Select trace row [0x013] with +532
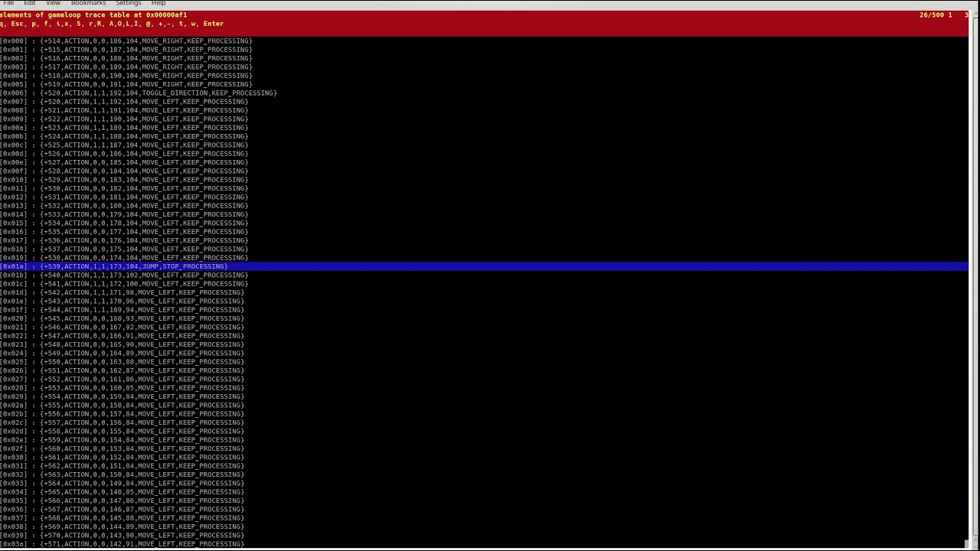This screenshot has height=551, width=980. pyautogui.click(x=124, y=206)
